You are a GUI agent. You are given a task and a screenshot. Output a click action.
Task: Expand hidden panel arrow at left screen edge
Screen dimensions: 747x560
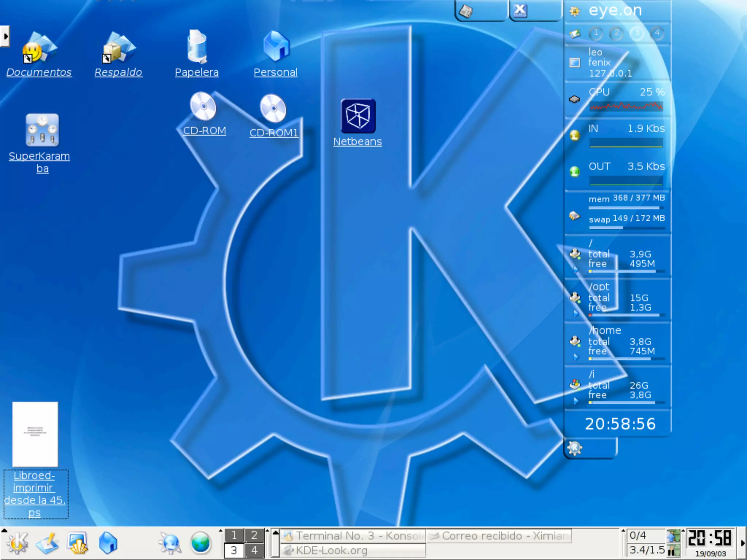tap(5, 36)
